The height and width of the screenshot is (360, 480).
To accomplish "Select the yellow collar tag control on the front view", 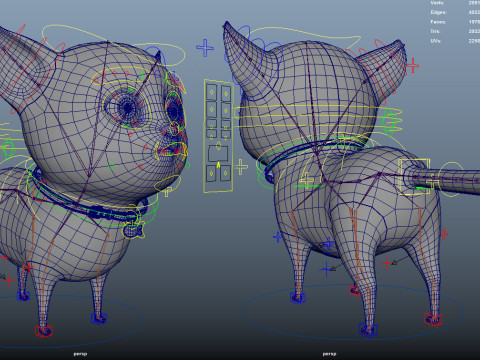I will point(133,229).
